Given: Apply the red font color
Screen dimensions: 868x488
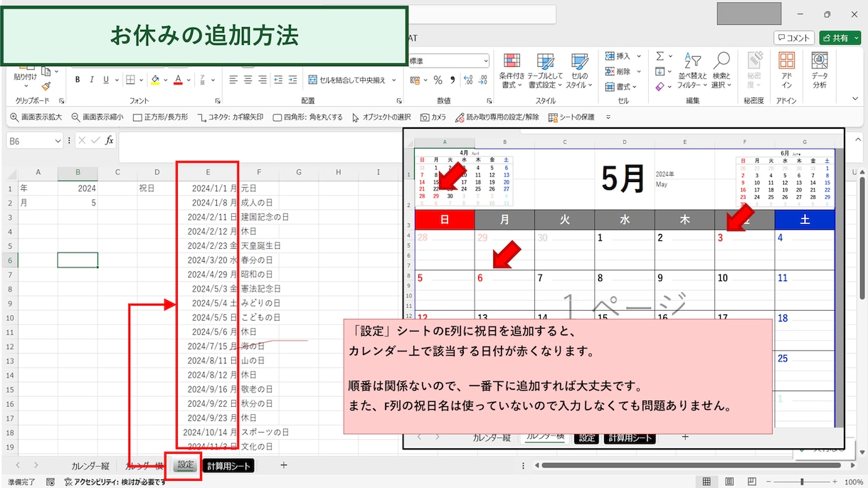Looking at the screenshot, I should 179,80.
